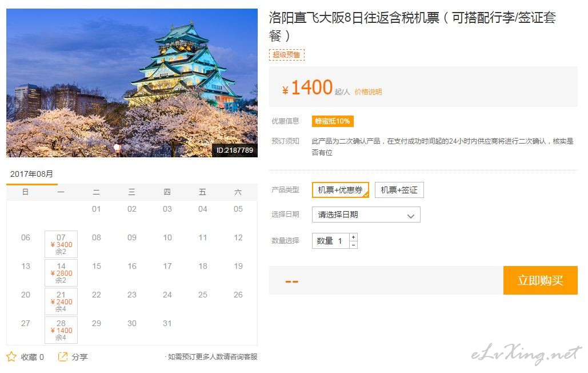Click calendar date 12
The width and height of the screenshot is (588, 373).
238,237
